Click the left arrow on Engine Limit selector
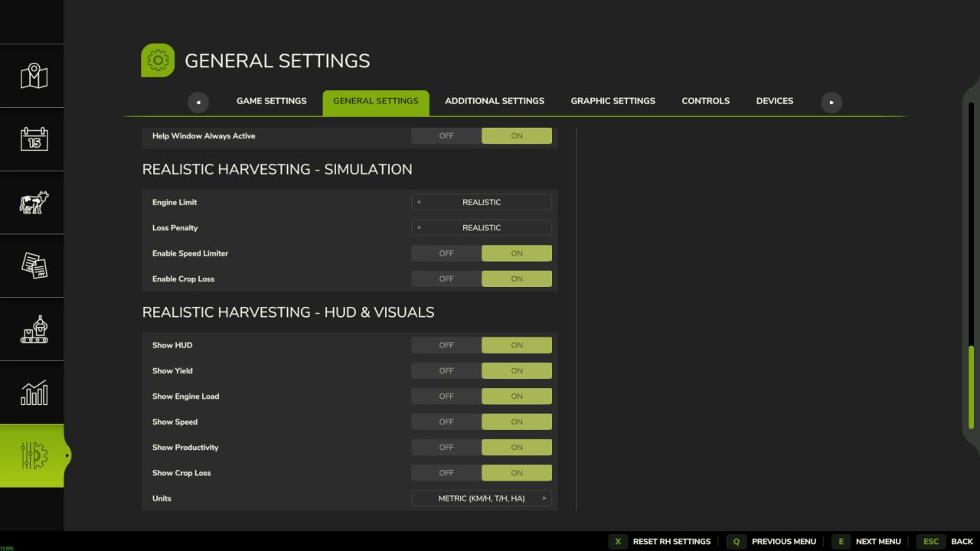The image size is (980, 551). pyautogui.click(x=418, y=201)
